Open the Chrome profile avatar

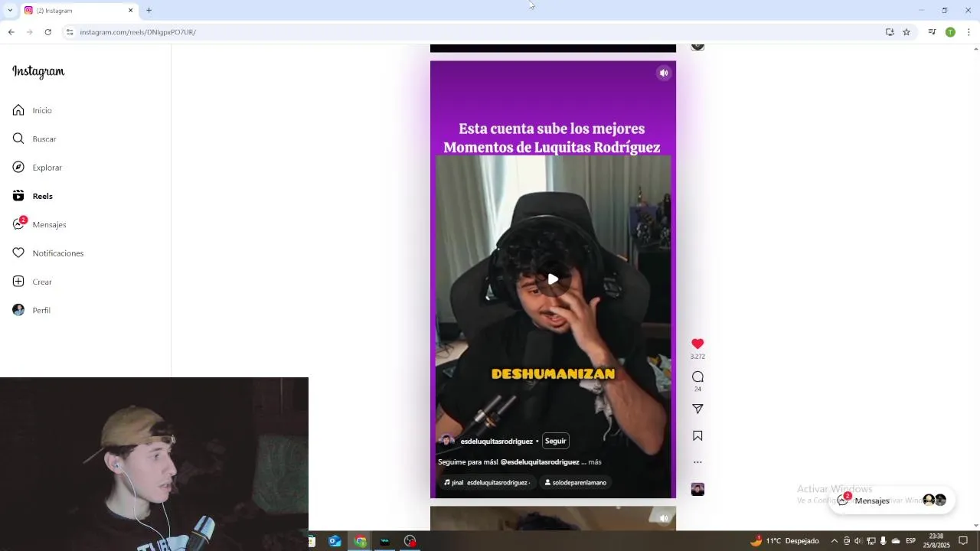(x=950, y=32)
